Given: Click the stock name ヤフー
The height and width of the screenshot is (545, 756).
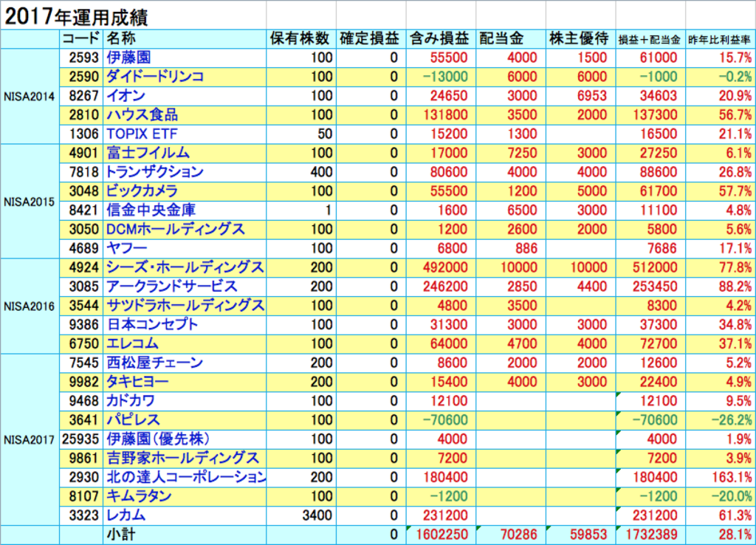Looking at the screenshot, I should click(126, 248).
